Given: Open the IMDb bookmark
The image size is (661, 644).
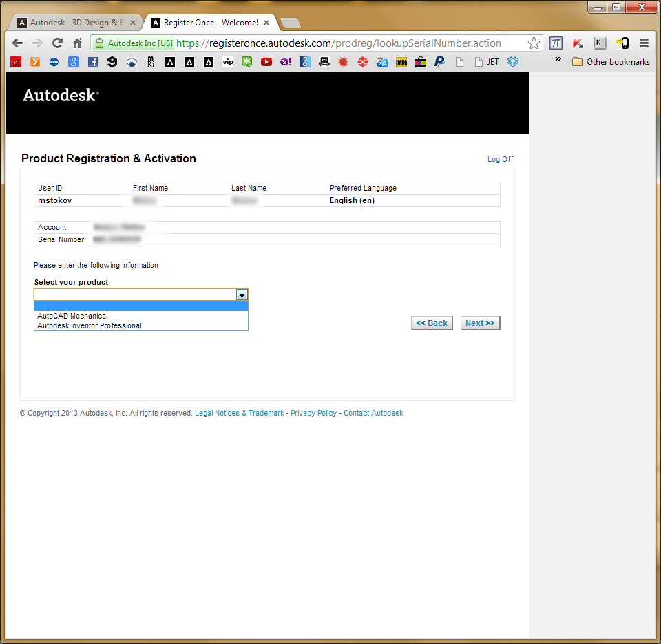Looking at the screenshot, I should [x=401, y=63].
